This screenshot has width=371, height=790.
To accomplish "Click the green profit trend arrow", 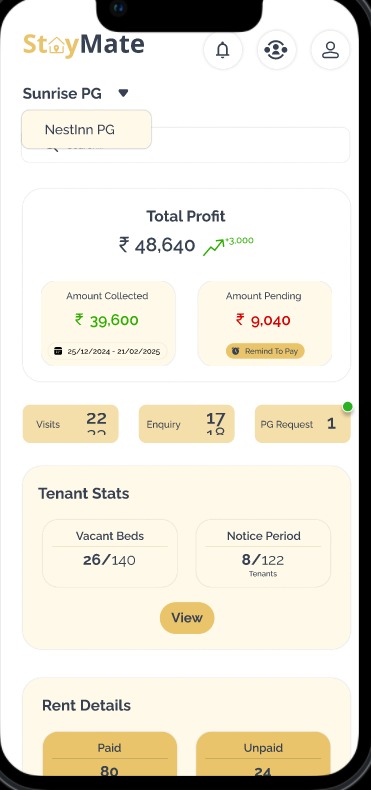I will [213, 247].
